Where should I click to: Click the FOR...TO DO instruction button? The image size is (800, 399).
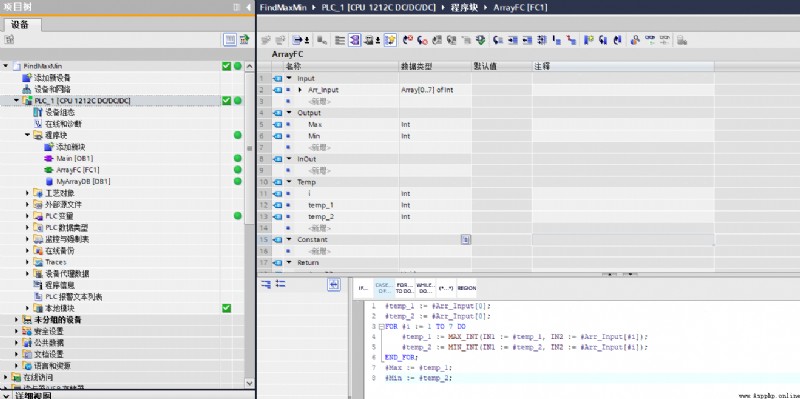pos(405,288)
